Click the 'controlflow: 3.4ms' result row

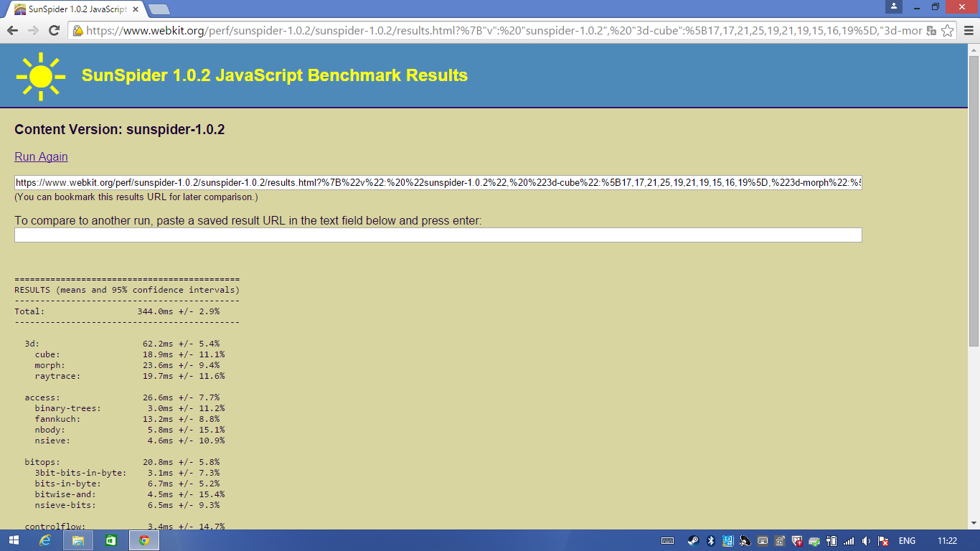125,527
